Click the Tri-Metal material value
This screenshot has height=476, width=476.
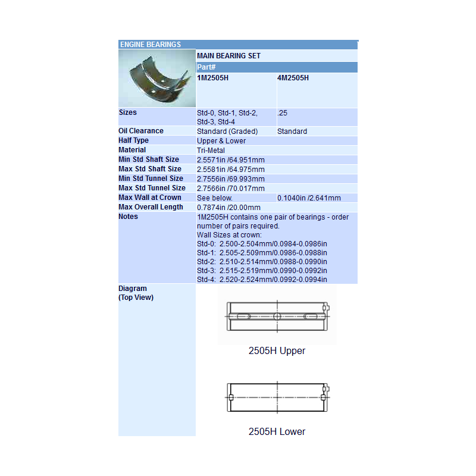coord(211,151)
